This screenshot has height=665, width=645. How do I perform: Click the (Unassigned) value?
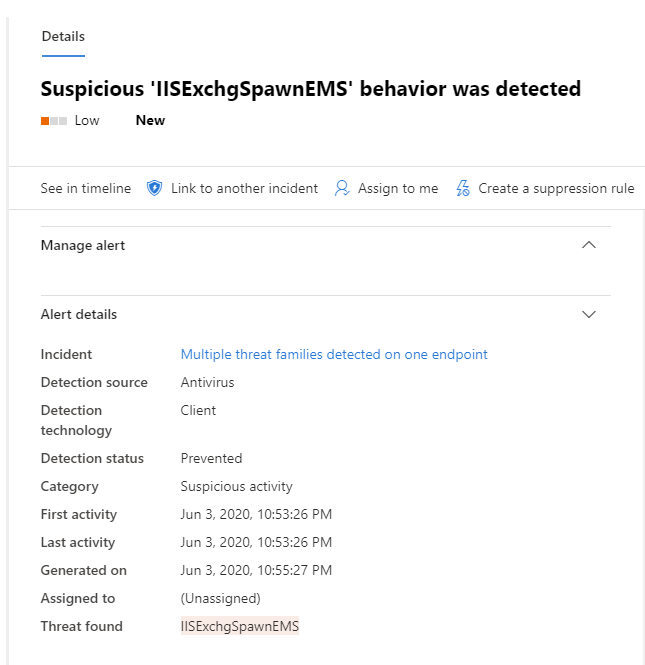pyautogui.click(x=220, y=598)
